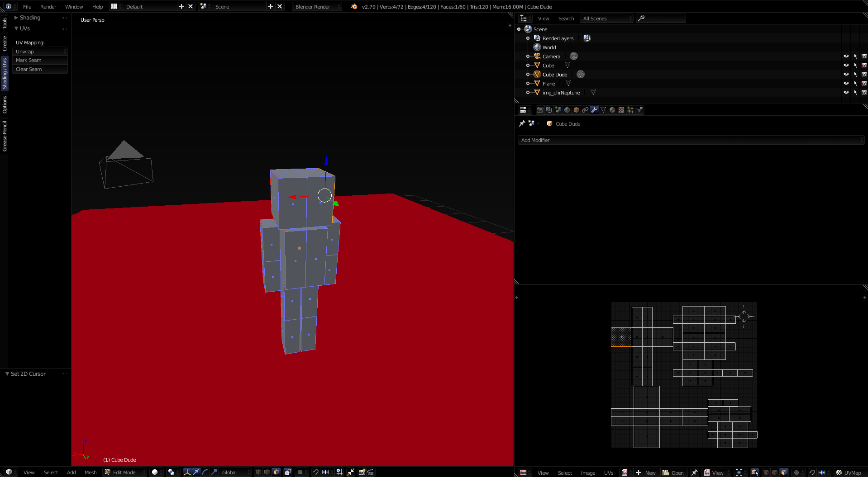Open the Modifiers wrench tab
The height and width of the screenshot is (477, 868).
594,110
